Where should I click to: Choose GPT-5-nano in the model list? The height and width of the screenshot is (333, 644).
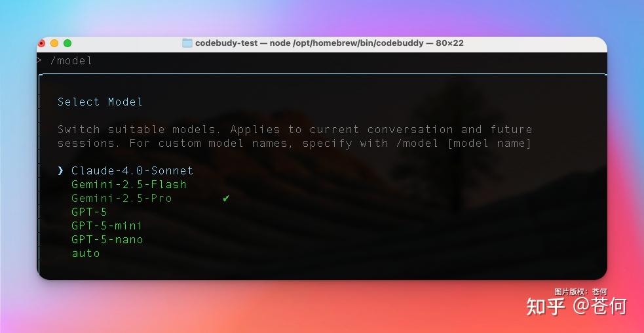pyautogui.click(x=107, y=239)
